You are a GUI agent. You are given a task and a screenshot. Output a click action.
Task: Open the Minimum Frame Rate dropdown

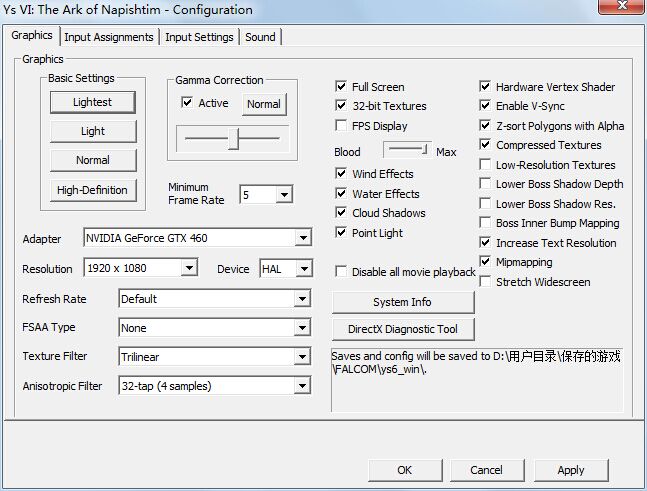[283, 195]
